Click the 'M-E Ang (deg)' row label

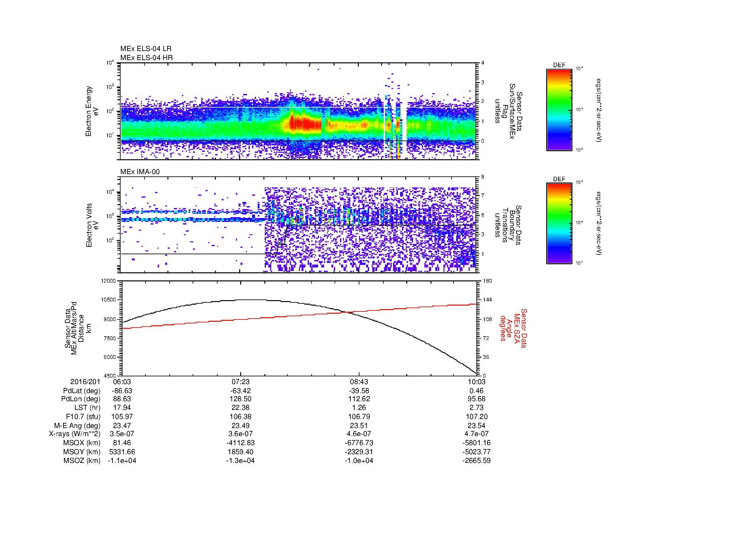[77, 425]
